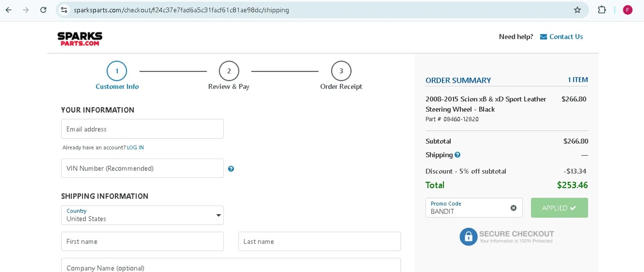Click the discount value -$13.34
This screenshot has width=644, height=272.
(575, 171)
